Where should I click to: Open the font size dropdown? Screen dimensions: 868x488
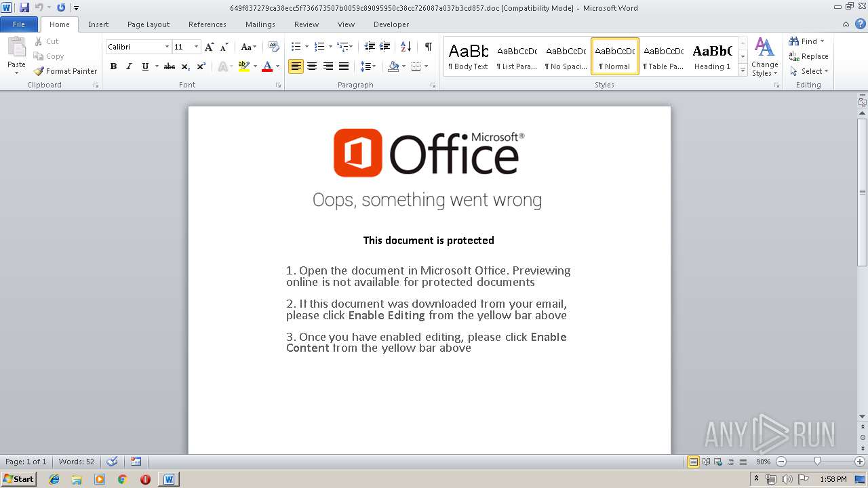(197, 47)
